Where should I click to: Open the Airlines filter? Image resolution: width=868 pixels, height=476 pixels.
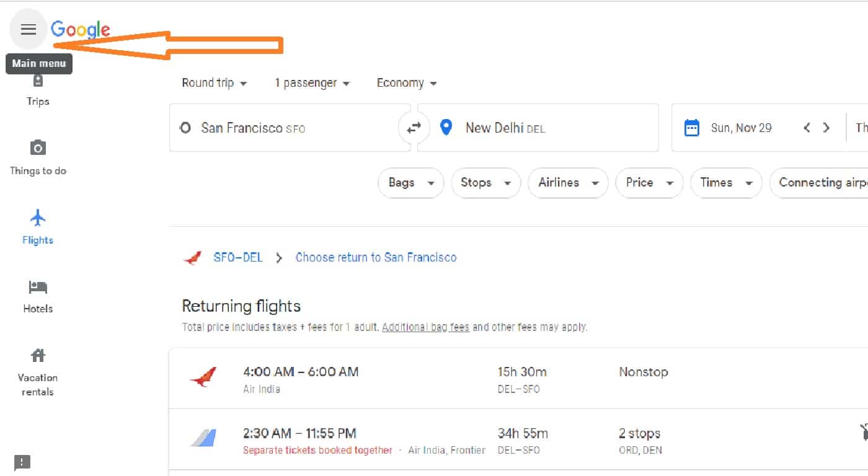(x=568, y=183)
